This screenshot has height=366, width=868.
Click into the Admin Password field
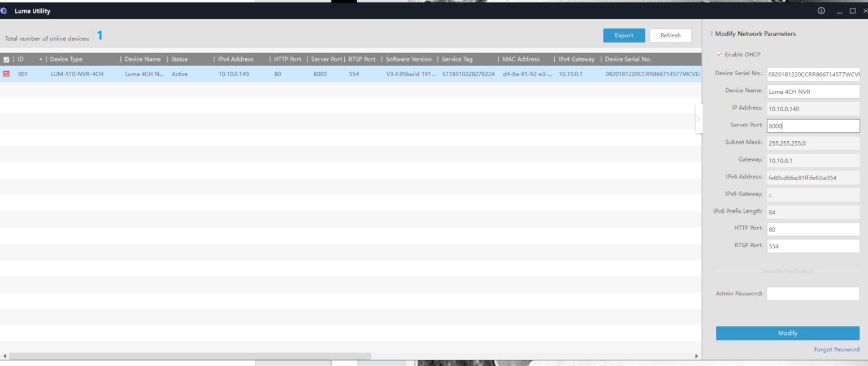(x=813, y=294)
